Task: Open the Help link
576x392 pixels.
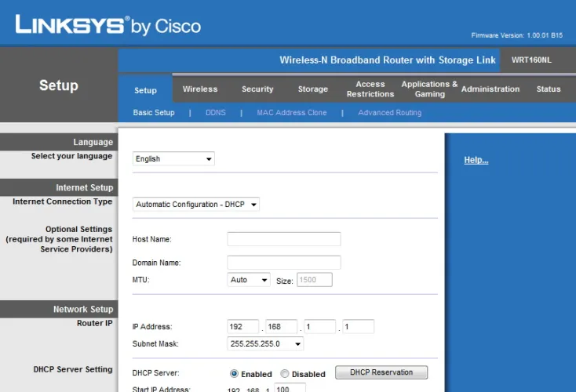Action: [476, 160]
